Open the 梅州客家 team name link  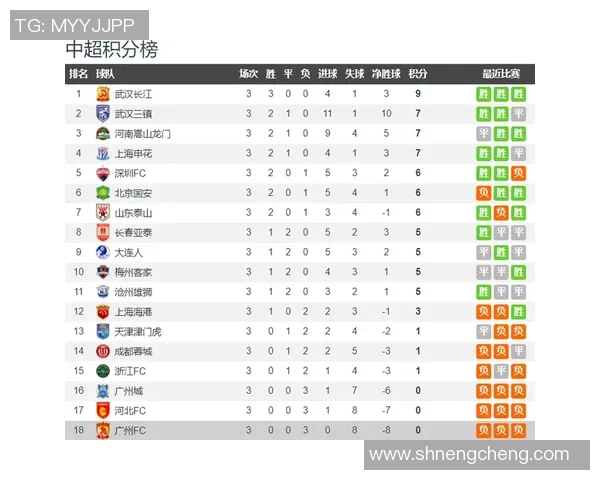click(x=134, y=272)
